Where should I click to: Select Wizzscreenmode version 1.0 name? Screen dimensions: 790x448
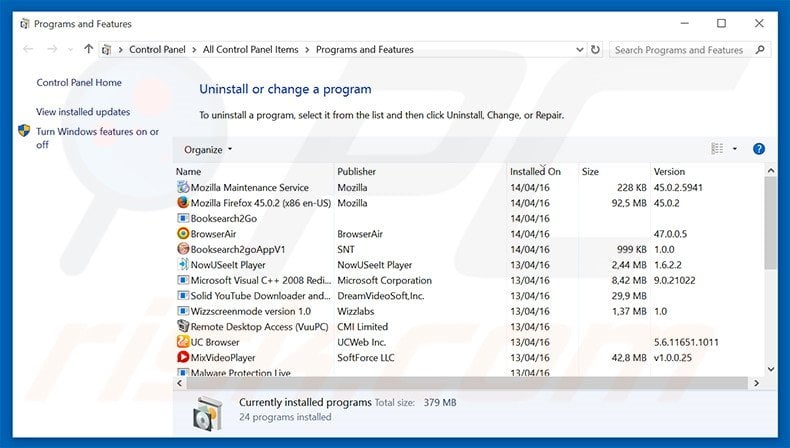coord(250,311)
